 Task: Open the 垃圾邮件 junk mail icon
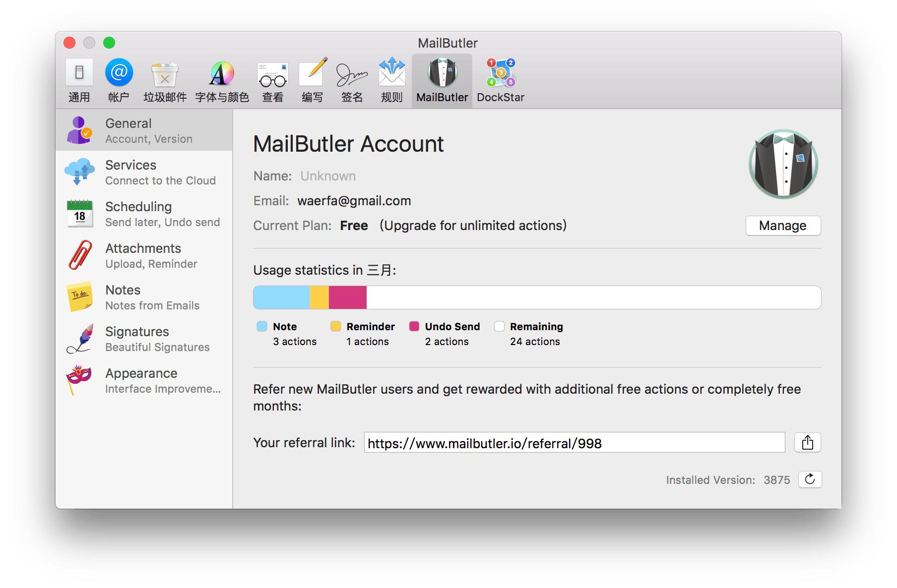(165, 74)
